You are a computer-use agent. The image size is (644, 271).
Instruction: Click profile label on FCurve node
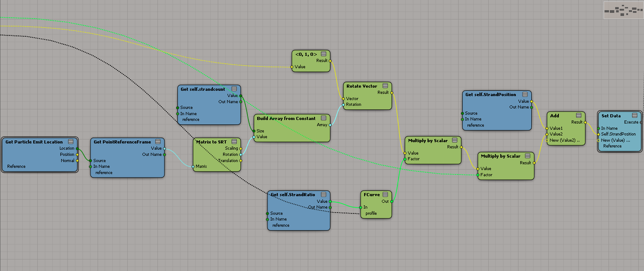click(371, 213)
